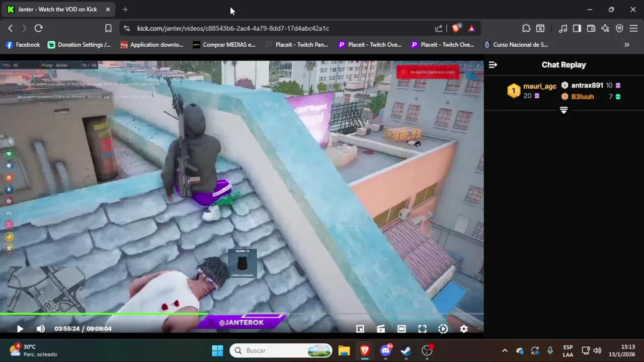Click the bronze rank 3 badge

tap(565, 97)
